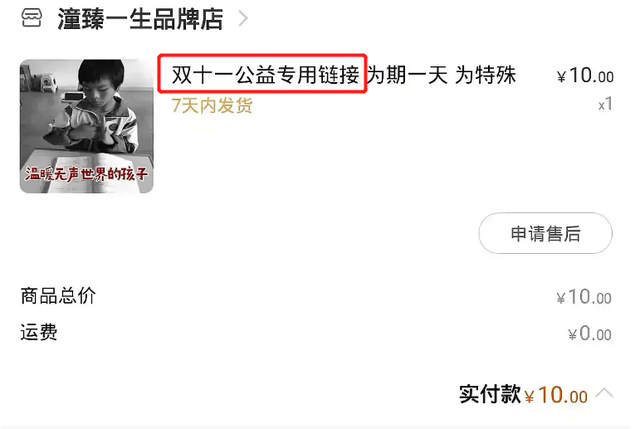The width and height of the screenshot is (640, 429).
Task: Tap the ¥10.00 product total amount
Action: (584, 297)
